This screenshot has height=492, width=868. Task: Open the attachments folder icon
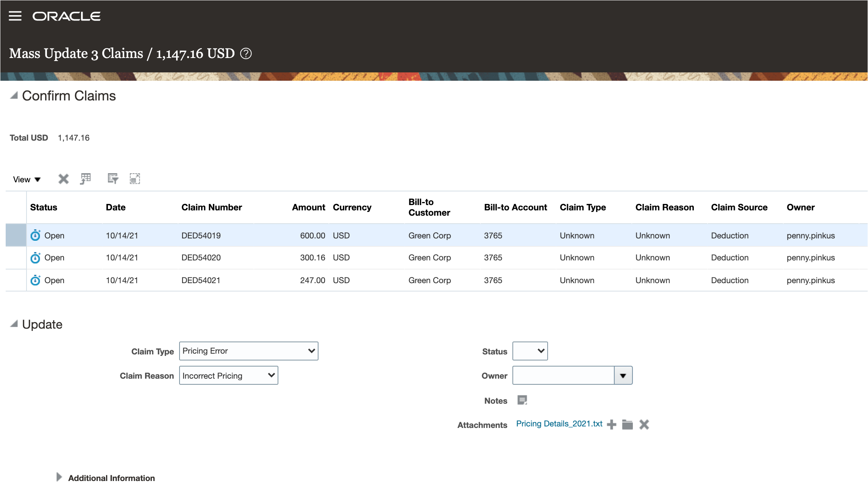click(628, 425)
